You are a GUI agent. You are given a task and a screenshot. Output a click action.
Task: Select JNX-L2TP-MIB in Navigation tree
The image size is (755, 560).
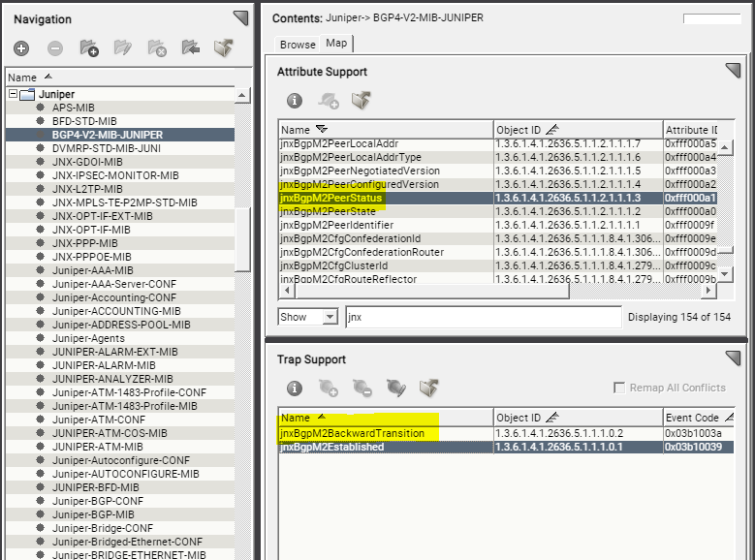(x=87, y=189)
